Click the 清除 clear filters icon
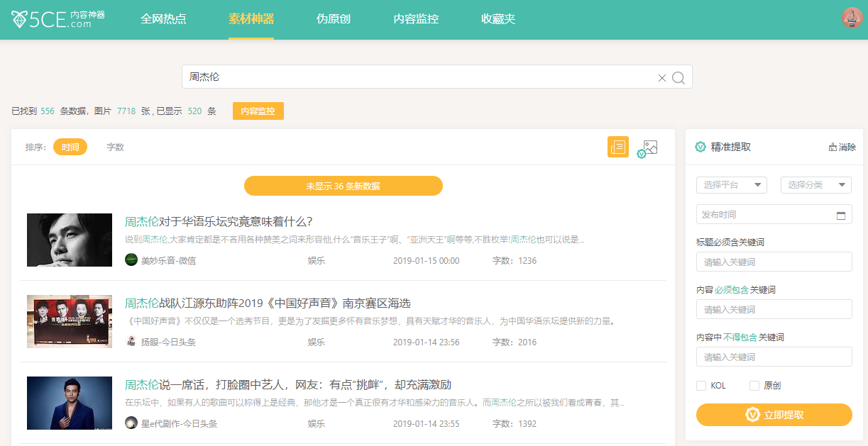Screen dimensions: 868x446 click(x=833, y=147)
